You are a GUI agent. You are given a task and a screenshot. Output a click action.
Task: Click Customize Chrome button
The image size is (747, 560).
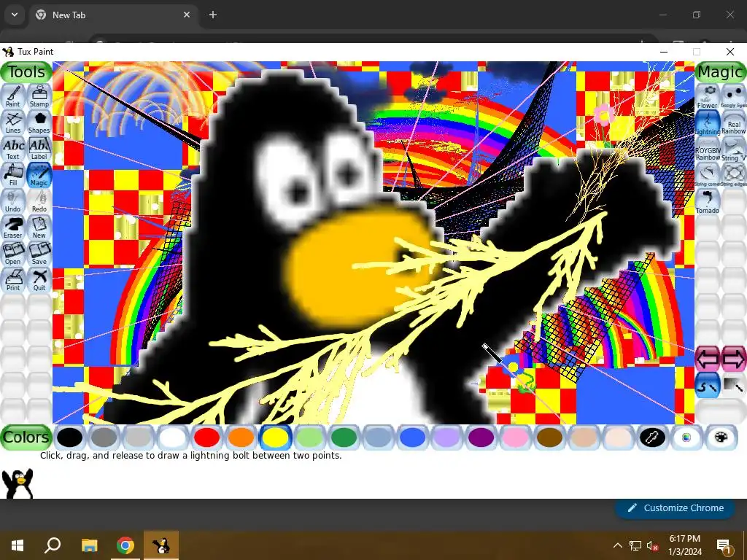point(676,508)
